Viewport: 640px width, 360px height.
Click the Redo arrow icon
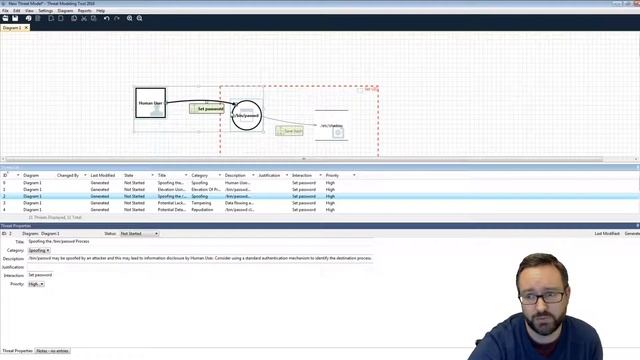tap(117, 18)
